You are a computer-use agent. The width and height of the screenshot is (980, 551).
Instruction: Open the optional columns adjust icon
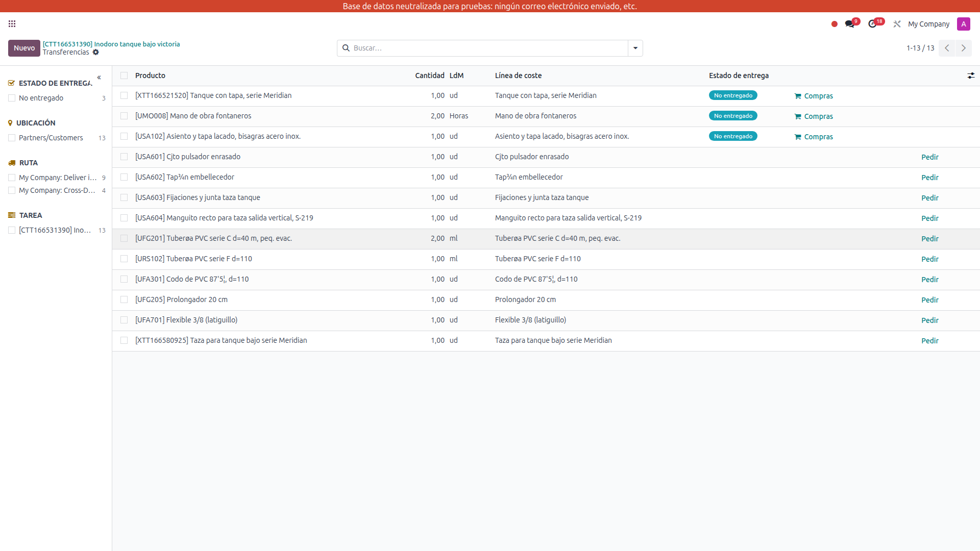(x=971, y=76)
